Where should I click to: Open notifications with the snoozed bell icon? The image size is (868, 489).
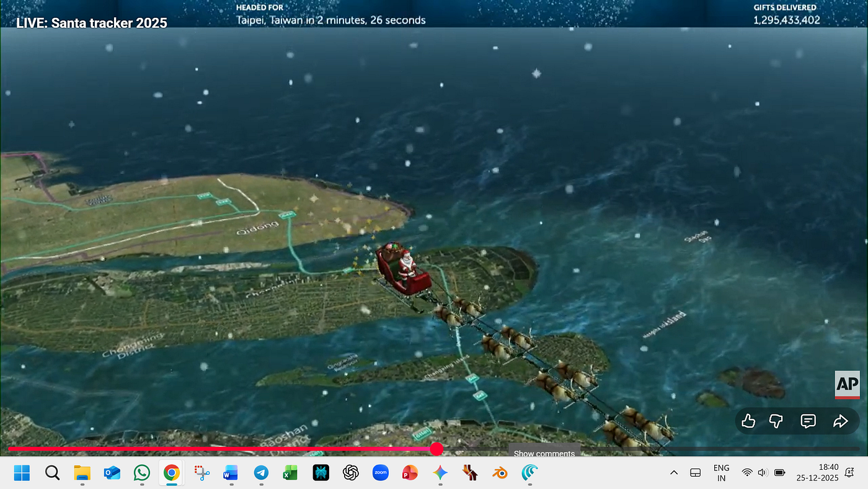coord(850,473)
